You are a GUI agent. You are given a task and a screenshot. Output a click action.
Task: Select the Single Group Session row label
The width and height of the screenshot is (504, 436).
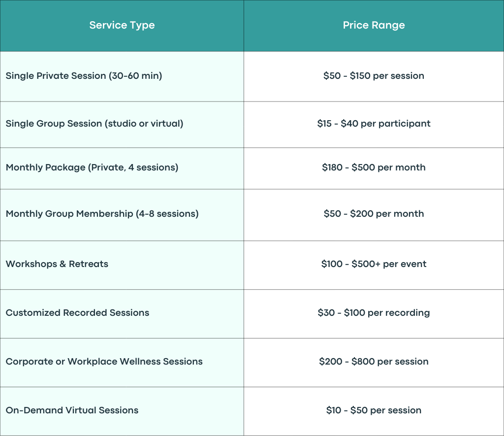(x=94, y=124)
